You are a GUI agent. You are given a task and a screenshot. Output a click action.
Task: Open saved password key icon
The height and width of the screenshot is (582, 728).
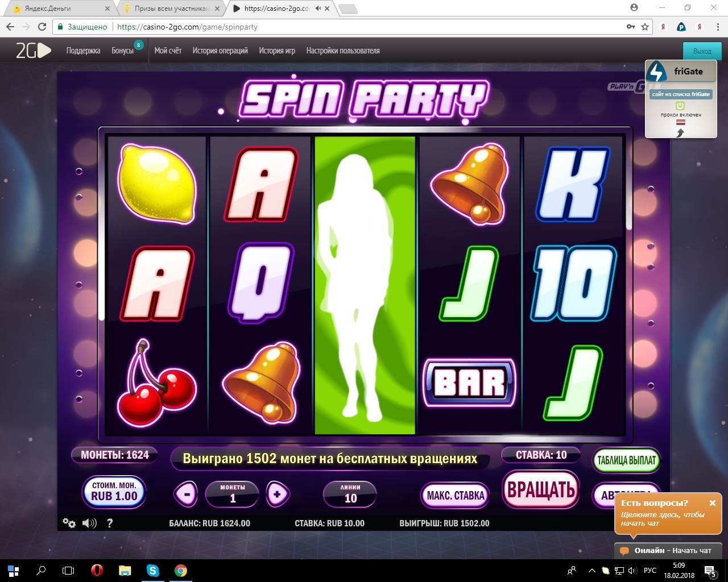[631, 27]
